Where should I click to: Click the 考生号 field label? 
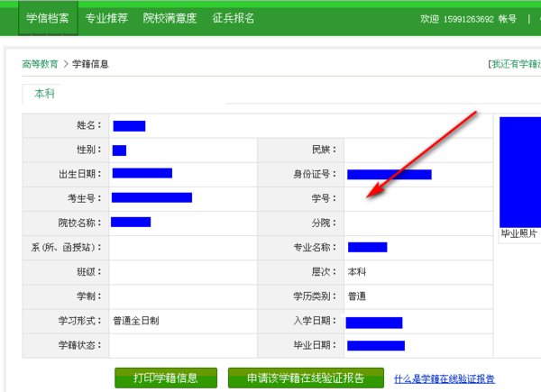click(x=85, y=198)
